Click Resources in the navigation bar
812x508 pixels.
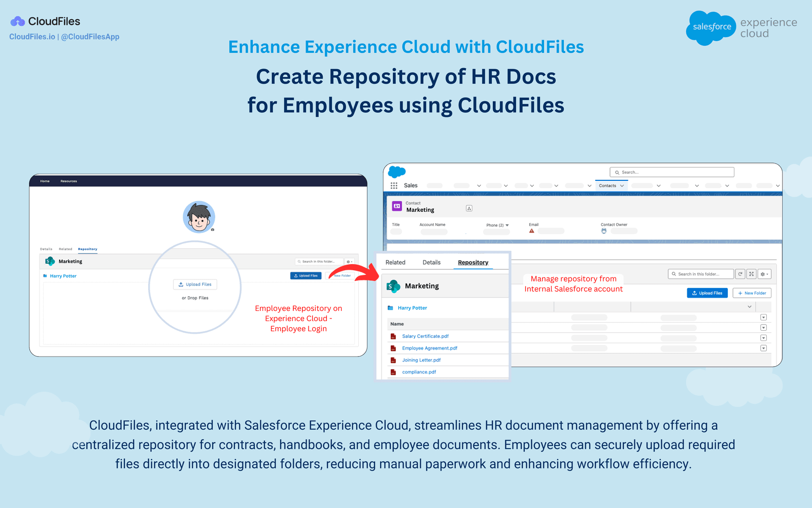pos(69,181)
